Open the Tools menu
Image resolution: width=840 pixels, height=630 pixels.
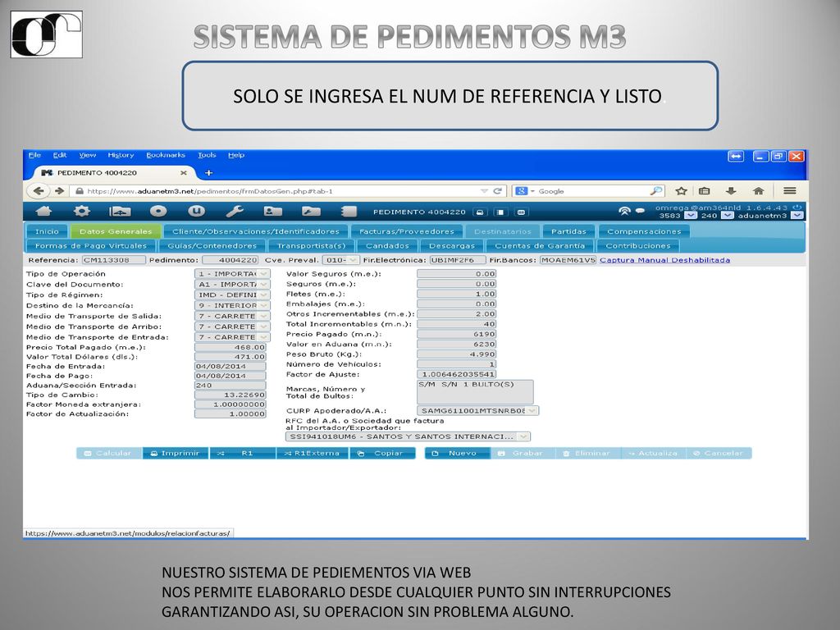tap(207, 155)
